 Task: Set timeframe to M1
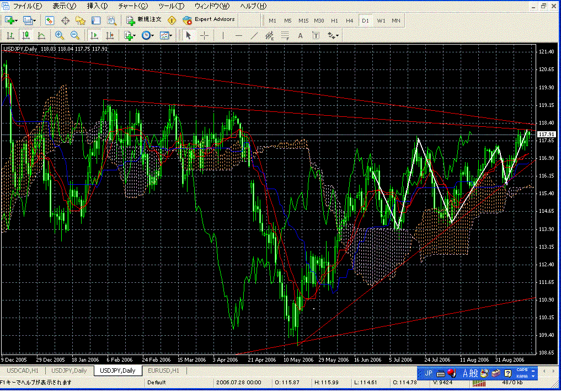click(x=273, y=21)
